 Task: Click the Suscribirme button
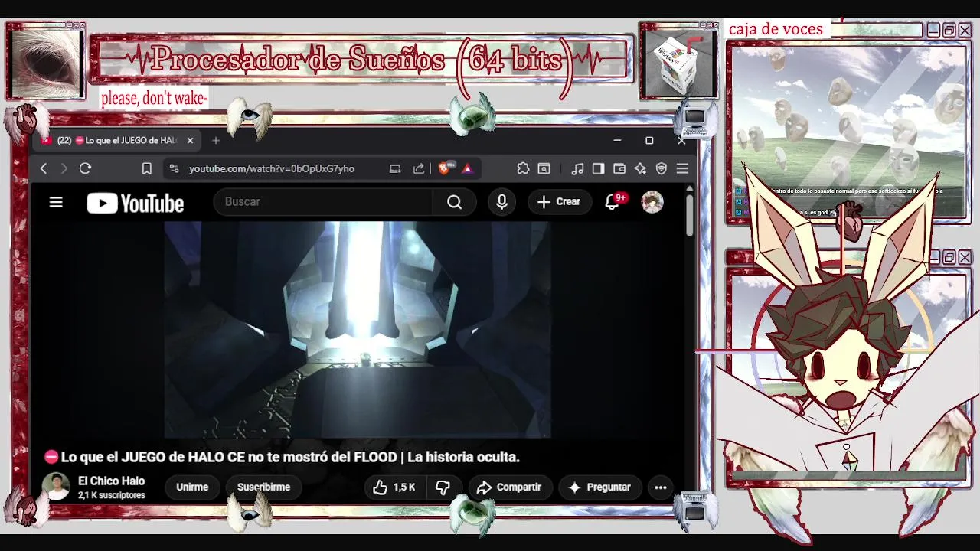tap(263, 487)
